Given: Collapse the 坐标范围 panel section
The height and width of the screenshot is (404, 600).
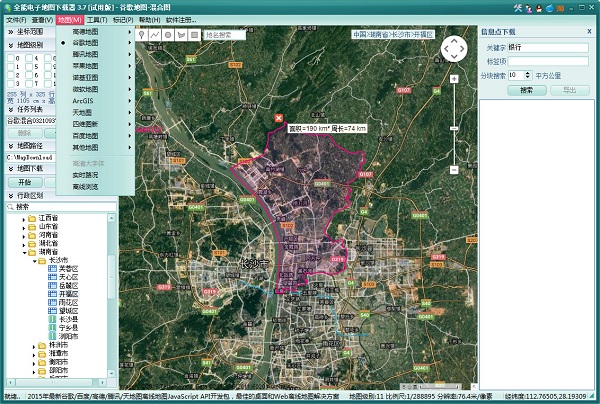Looking at the screenshot, I should click(10, 32).
